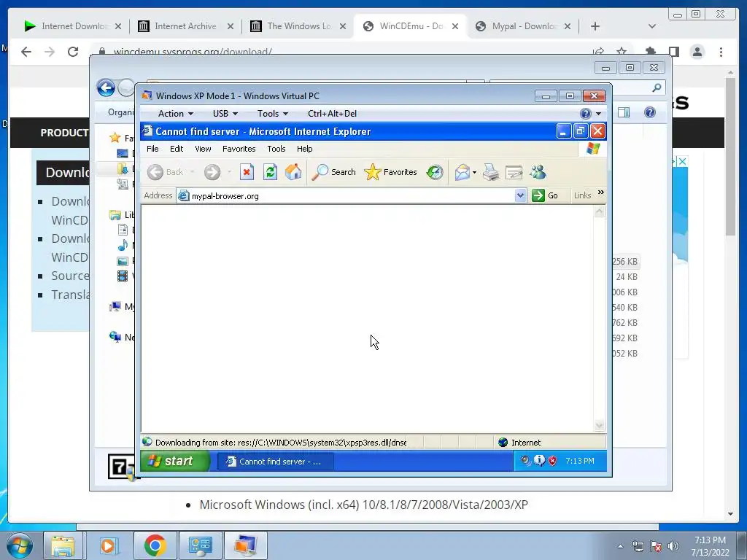
Task: Reload the Chrome page
Action: [x=73, y=52]
